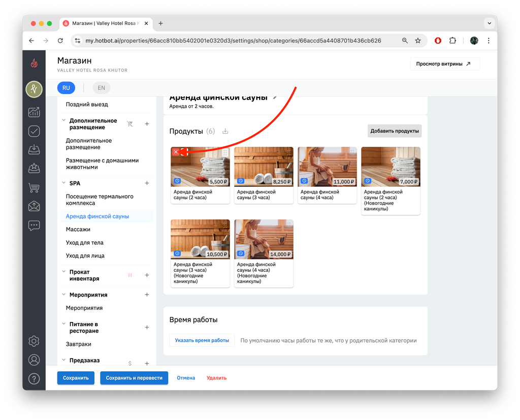Viewport: 520px width, 420px height.
Task: Click the red Удалить link
Action: pos(216,378)
